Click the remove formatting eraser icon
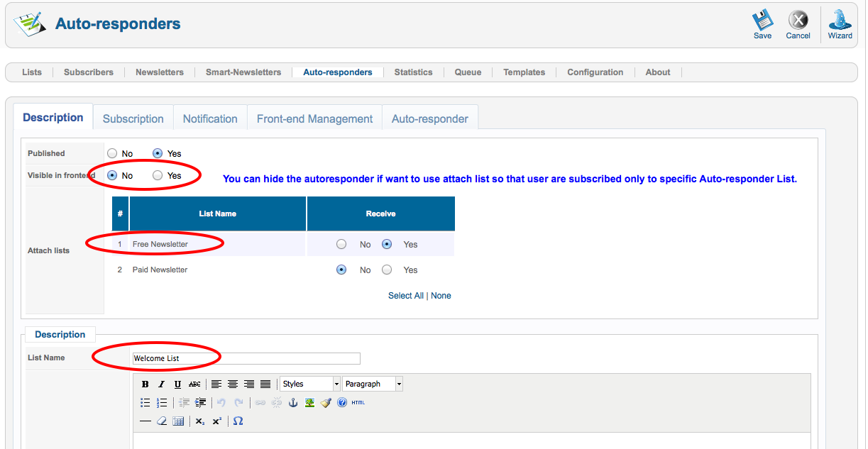868x449 pixels. tap(161, 421)
